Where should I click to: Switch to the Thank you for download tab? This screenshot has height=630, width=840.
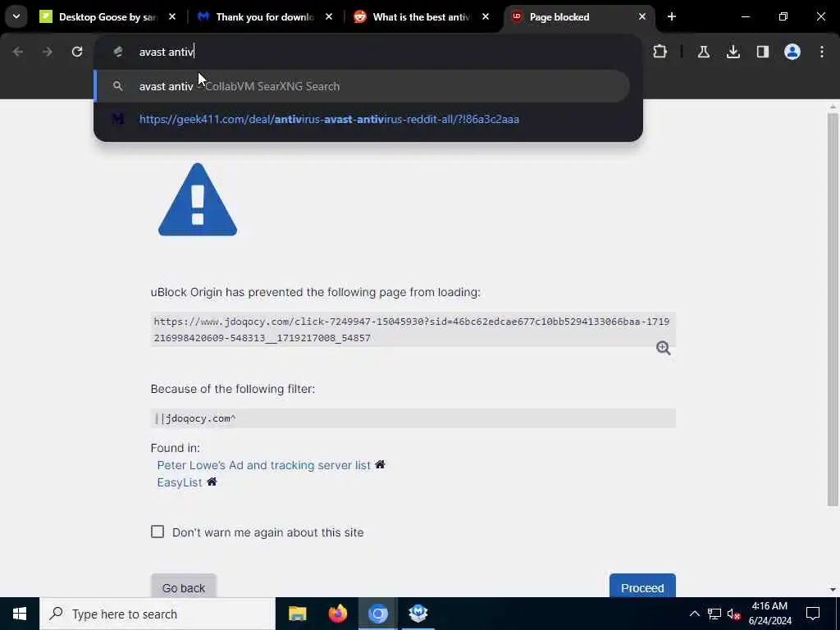coord(265,17)
